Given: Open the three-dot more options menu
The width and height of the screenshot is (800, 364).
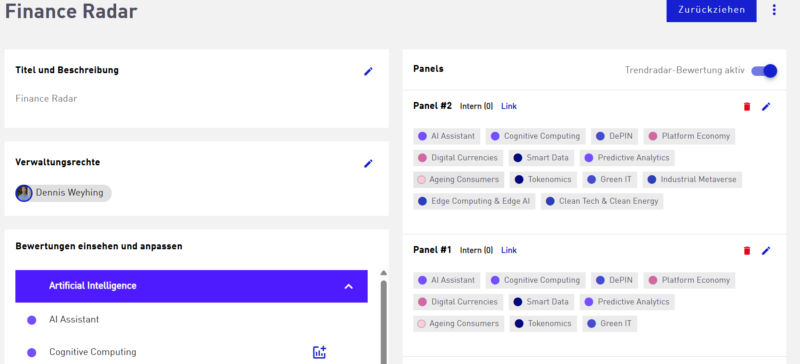Looking at the screenshot, I should pos(774,10).
